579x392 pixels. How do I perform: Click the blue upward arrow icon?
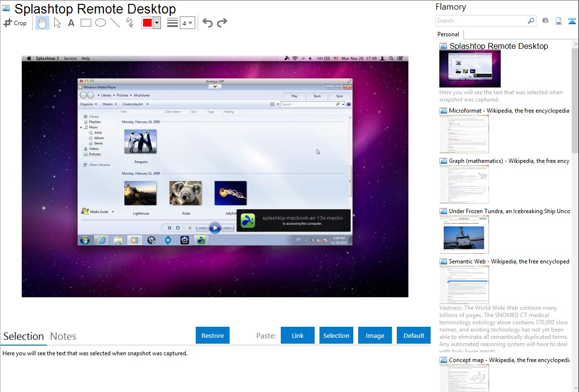pyautogui.click(x=572, y=21)
